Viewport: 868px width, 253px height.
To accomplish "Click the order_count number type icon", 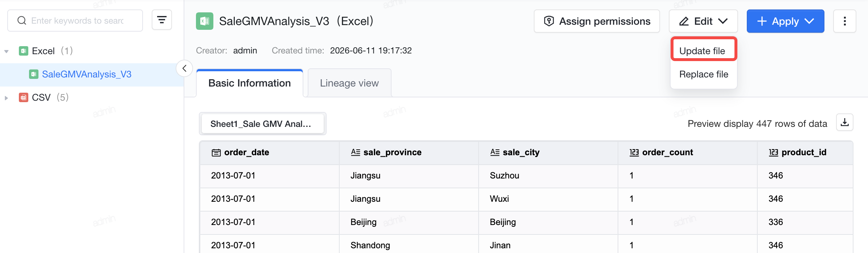I will (x=634, y=152).
